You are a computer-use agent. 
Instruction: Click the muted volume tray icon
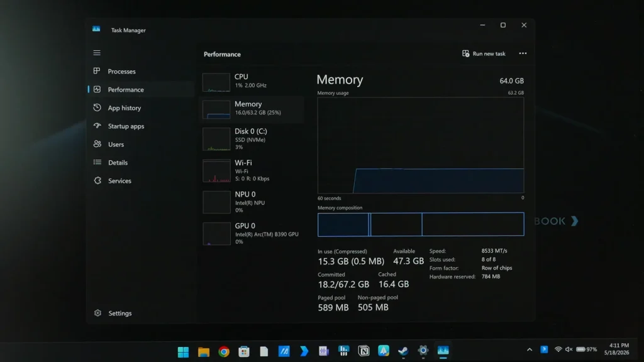point(569,349)
